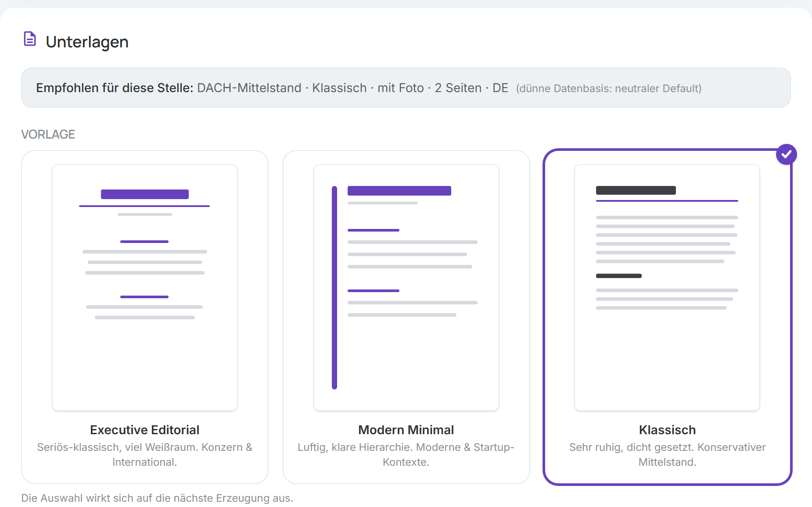This screenshot has width=812, height=507.
Task: Click the 'Luftig, klare Hierarchie' description
Action: coord(406,455)
